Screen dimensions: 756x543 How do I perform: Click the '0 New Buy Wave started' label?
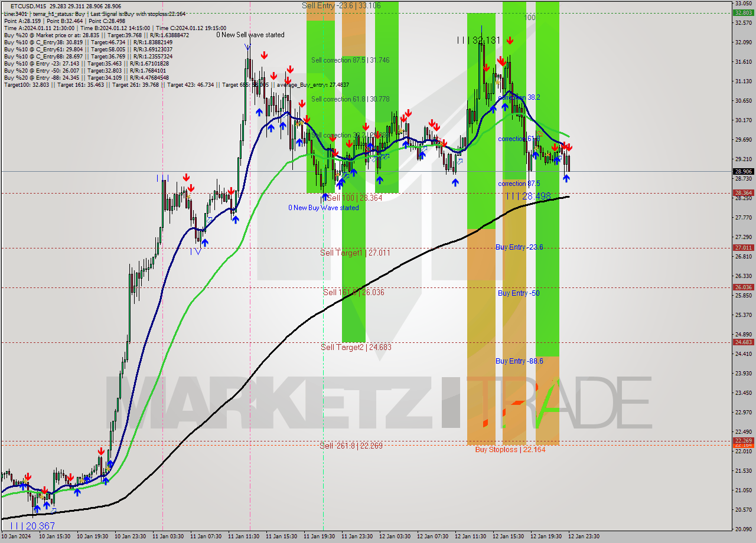point(323,208)
